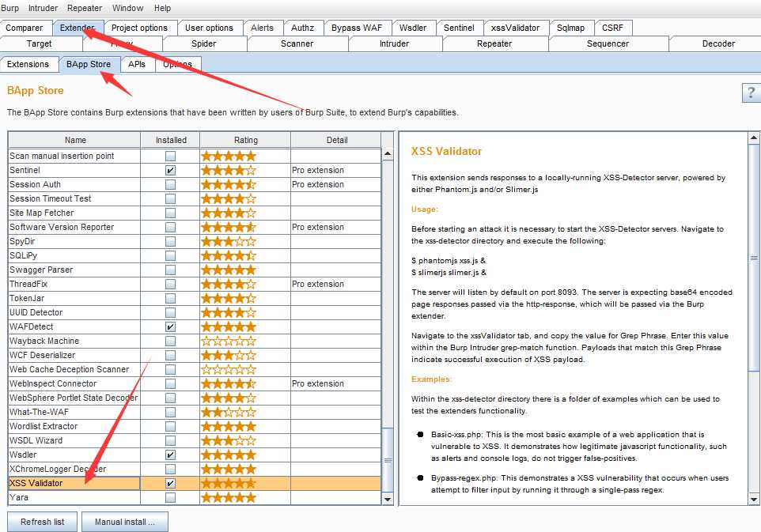Click the star rating in XSS Validator row
Viewport: 761px width, 532px height.
pyautogui.click(x=229, y=483)
